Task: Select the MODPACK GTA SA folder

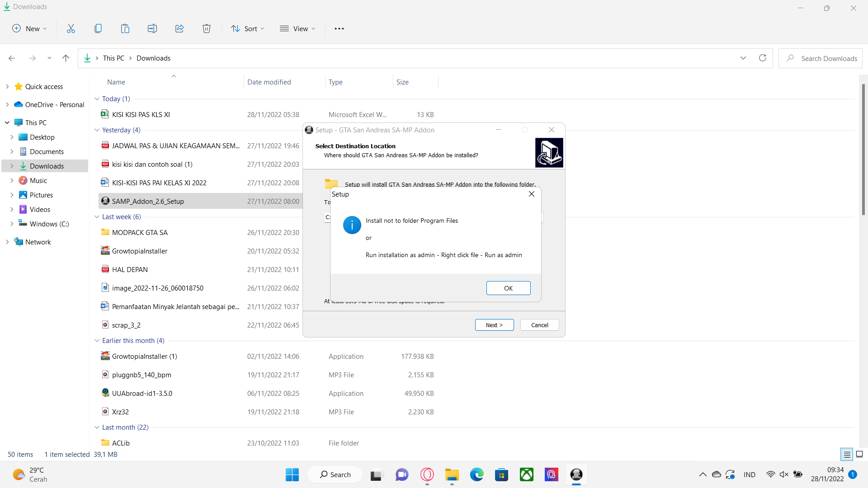Action: coord(140,232)
